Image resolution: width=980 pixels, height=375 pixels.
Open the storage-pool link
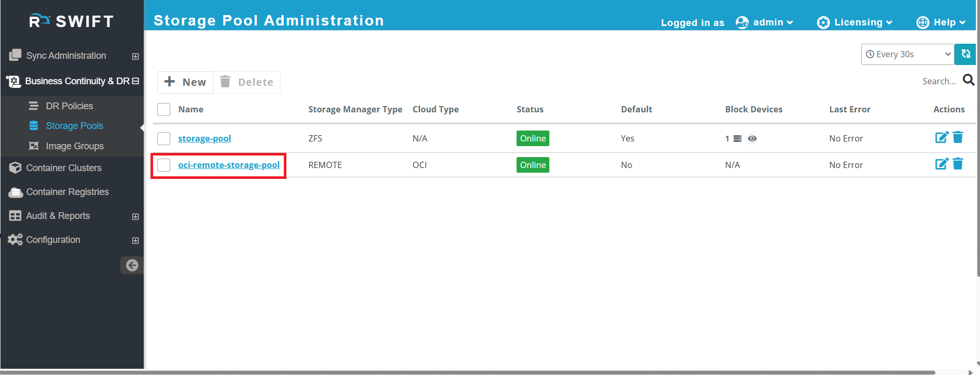205,138
